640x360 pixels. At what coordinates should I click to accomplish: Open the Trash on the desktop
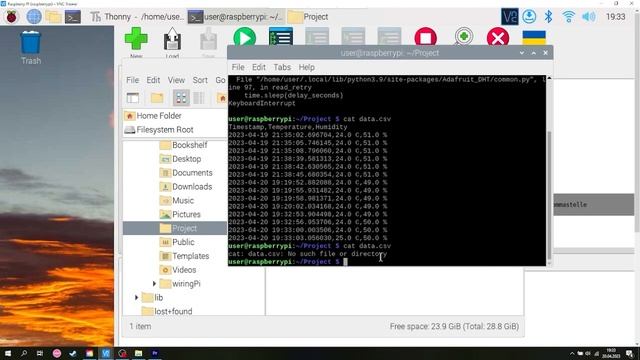pos(31,48)
